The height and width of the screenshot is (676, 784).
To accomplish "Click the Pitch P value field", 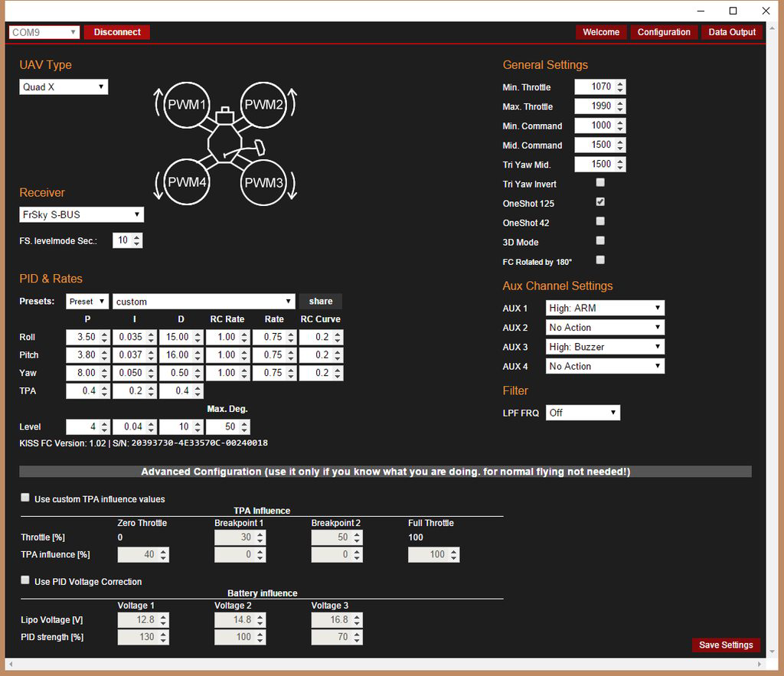I will (87, 355).
